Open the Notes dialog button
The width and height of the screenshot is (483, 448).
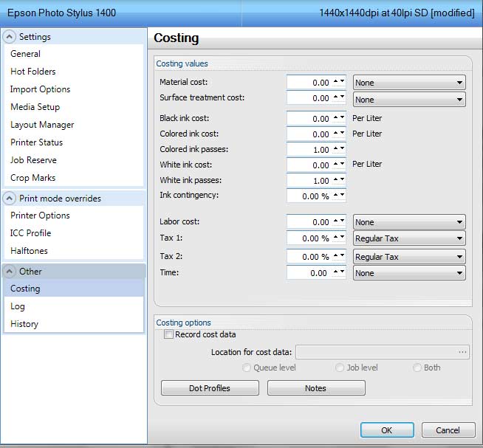pyautogui.click(x=315, y=388)
